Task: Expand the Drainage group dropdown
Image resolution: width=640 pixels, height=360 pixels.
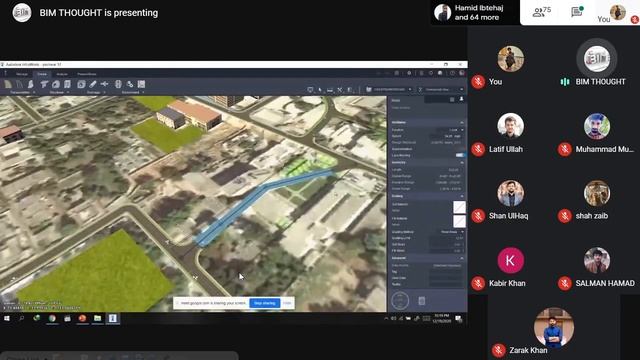Action: coord(104,93)
